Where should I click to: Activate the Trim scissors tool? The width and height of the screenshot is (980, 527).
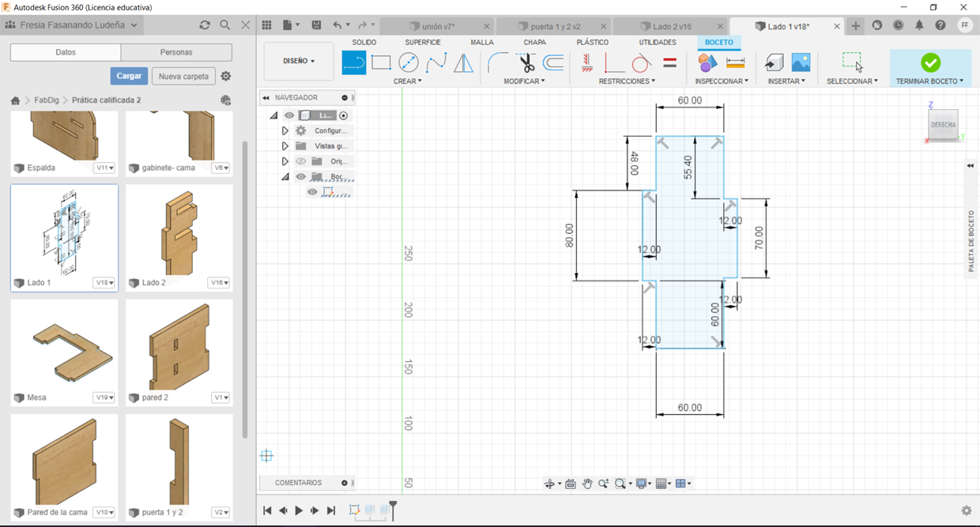coord(526,62)
